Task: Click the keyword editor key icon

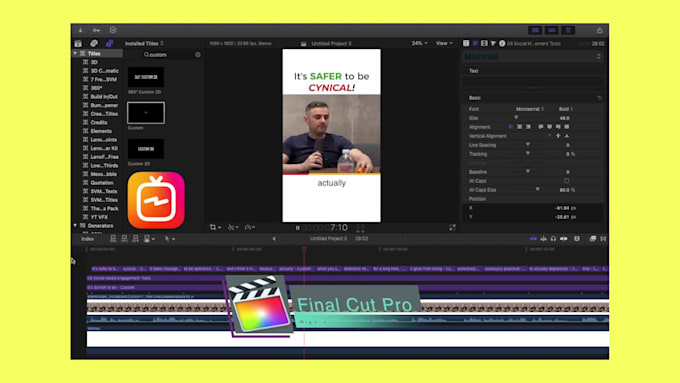Action: pyautogui.click(x=96, y=30)
